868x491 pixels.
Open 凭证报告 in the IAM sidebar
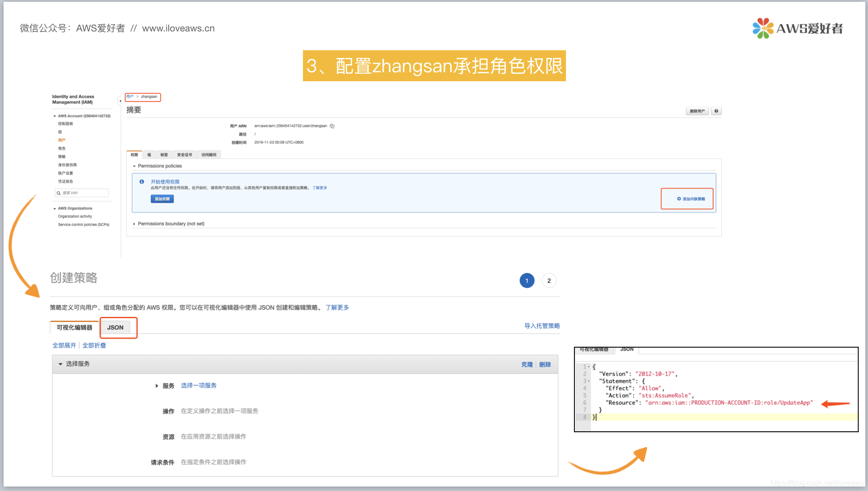66,181
